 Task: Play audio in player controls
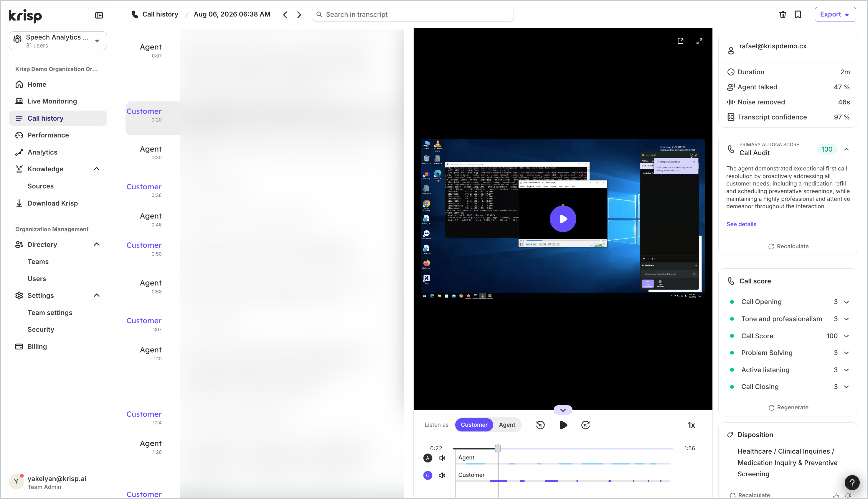coord(563,425)
